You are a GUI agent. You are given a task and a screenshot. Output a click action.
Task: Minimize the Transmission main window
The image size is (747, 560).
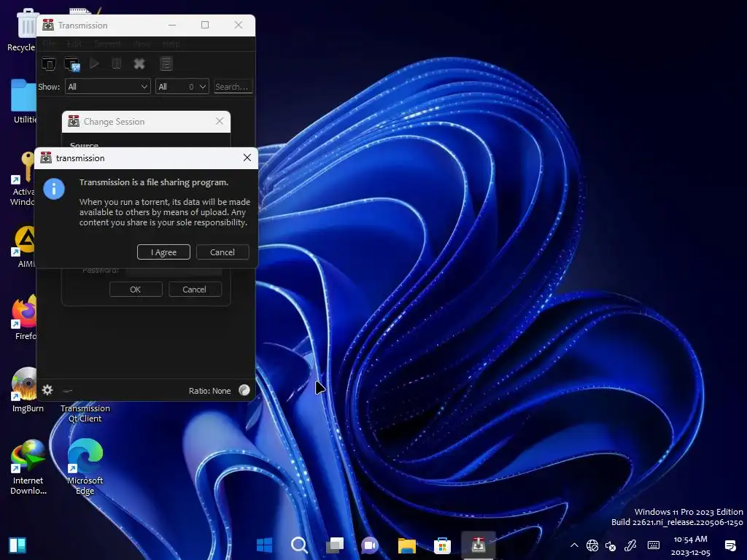click(x=172, y=25)
